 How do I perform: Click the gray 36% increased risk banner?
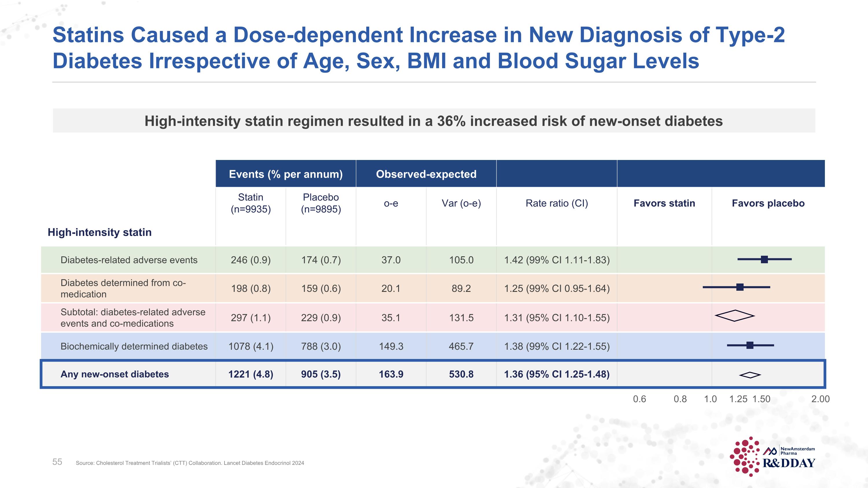(434, 121)
